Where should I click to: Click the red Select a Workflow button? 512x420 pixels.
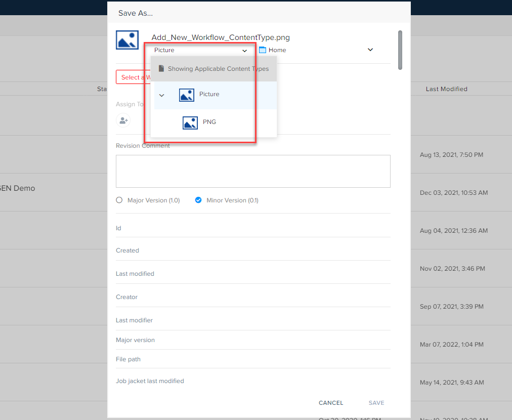coord(133,77)
